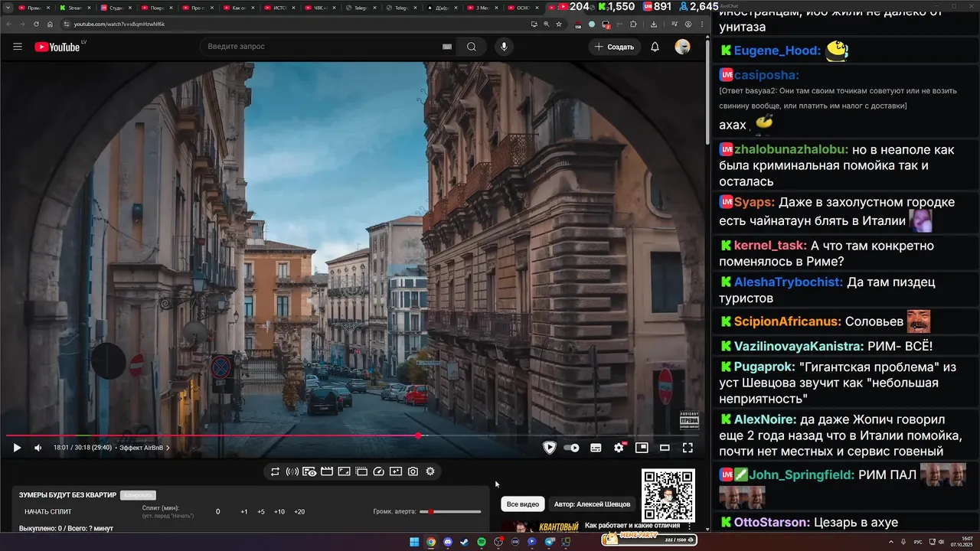Add +10 minutes to split
The width and height of the screenshot is (980, 551).
pos(279,511)
